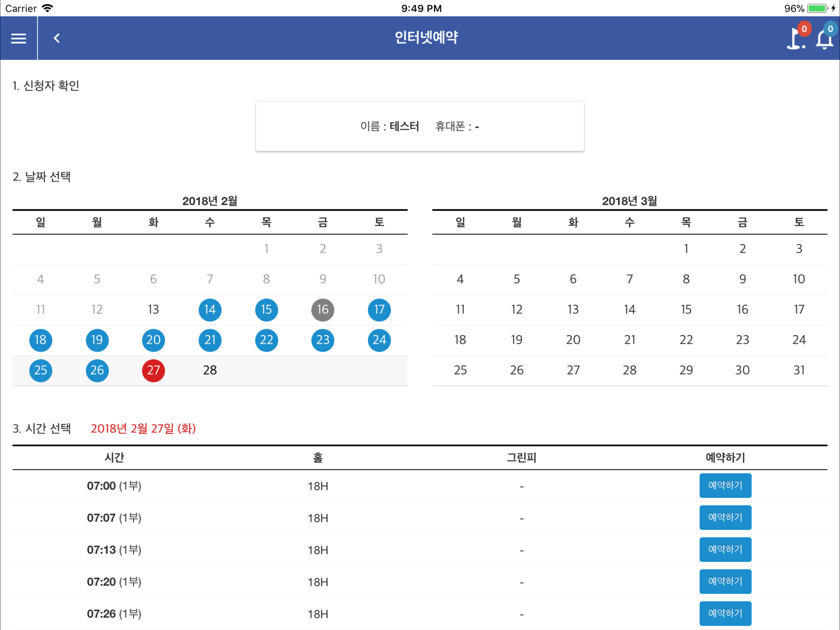The image size is (840, 630).
Task: Click the 18H cell in 07:26 row
Action: [x=318, y=614]
